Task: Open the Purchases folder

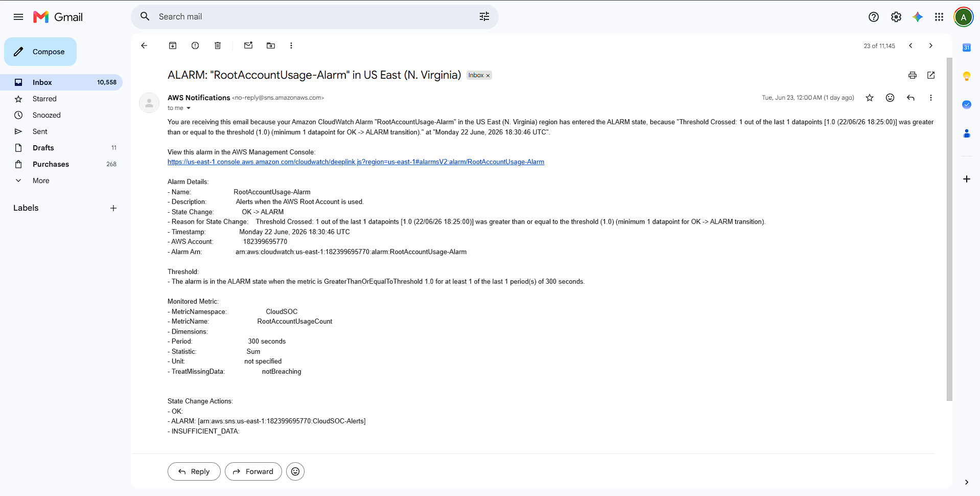Action: tap(61, 164)
